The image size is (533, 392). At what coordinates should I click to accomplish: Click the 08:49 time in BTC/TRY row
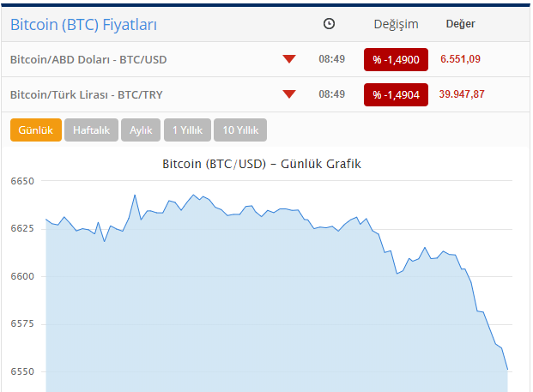(x=332, y=94)
